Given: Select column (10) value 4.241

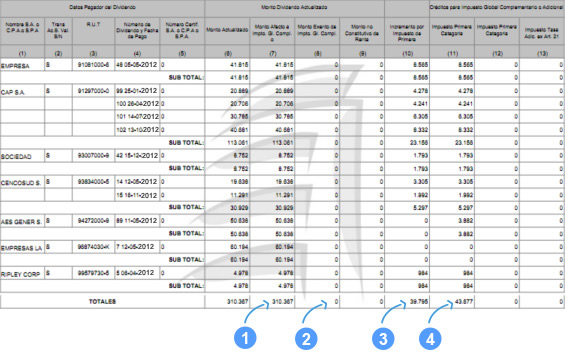Looking at the screenshot, I should click(420, 104).
